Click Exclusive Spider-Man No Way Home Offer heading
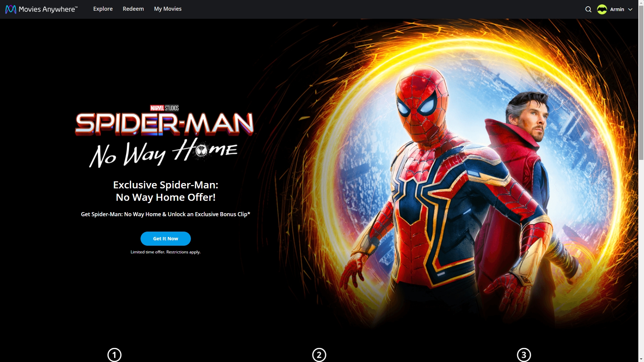 click(x=165, y=191)
